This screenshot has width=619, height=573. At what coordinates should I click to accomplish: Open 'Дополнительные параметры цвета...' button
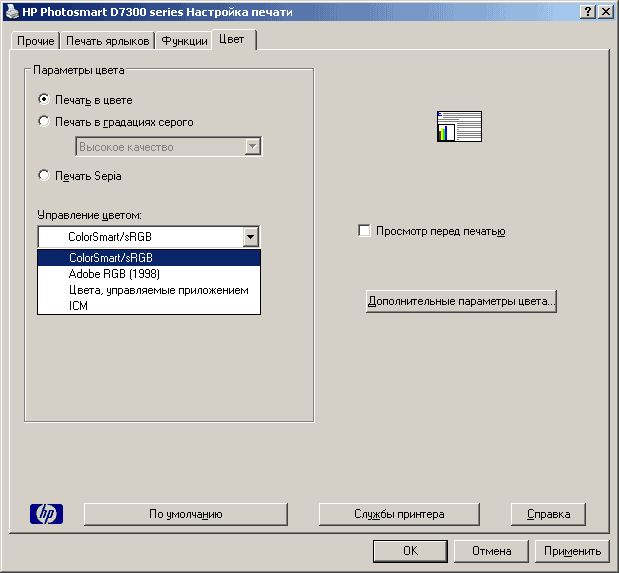[461, 301]
